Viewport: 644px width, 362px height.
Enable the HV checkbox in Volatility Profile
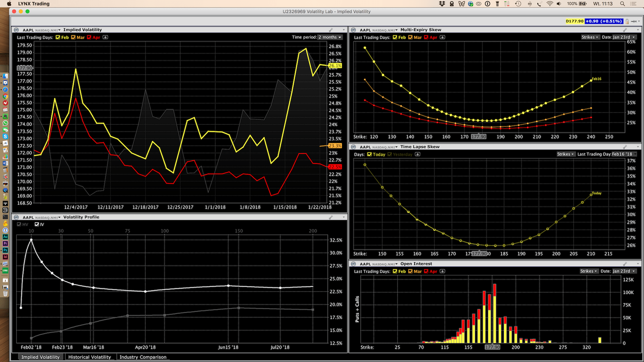(19, 224)
